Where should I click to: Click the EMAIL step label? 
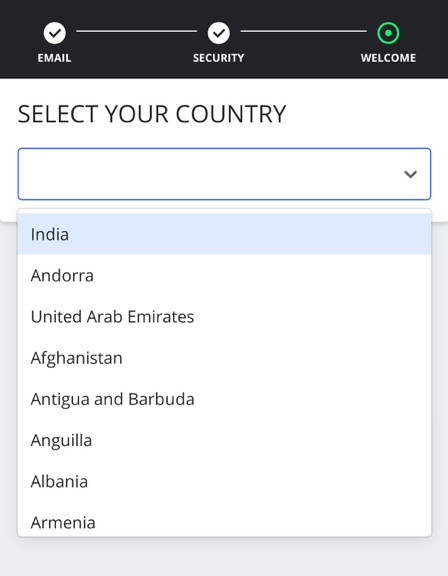click(54, 58)
